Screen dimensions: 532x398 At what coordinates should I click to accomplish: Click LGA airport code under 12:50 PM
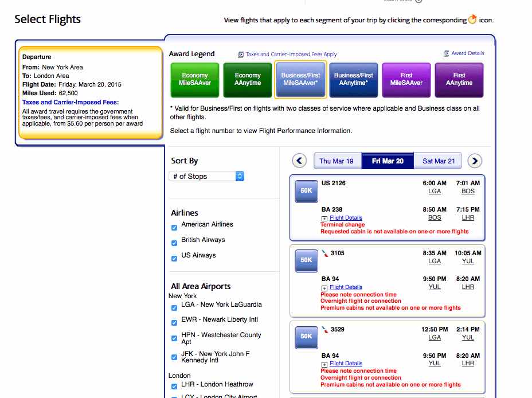(x=435, y=338)
